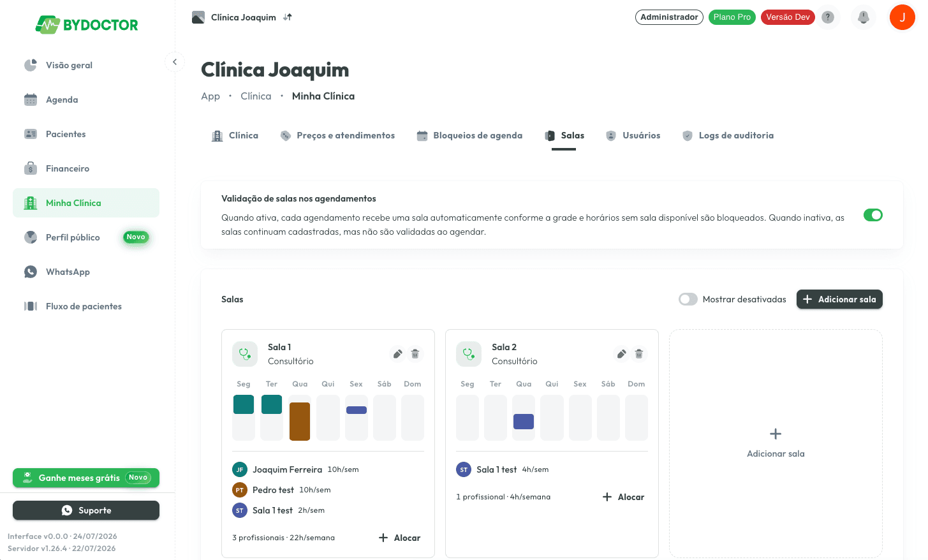Click Sala 1 Tuesday teal schedule block

272,404
